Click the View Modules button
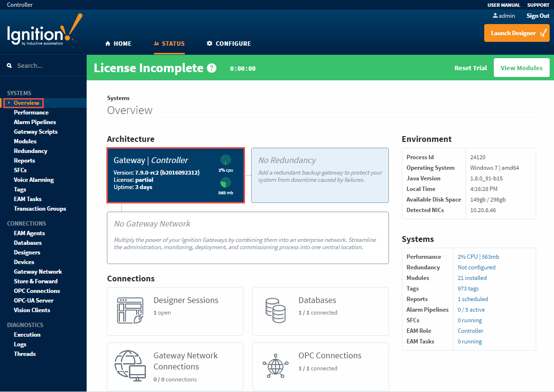The height and width of the screenshot is (392, 554). coord(521,68)
